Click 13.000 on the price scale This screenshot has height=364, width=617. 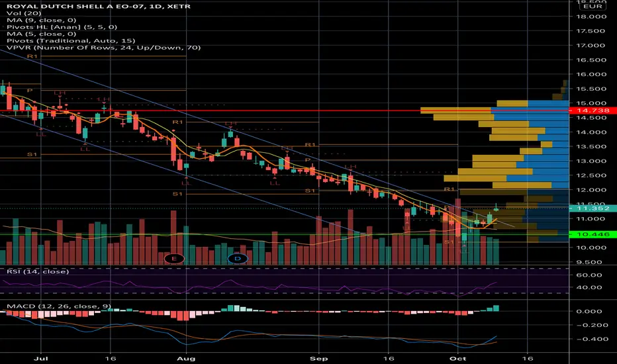click(591, 161)
